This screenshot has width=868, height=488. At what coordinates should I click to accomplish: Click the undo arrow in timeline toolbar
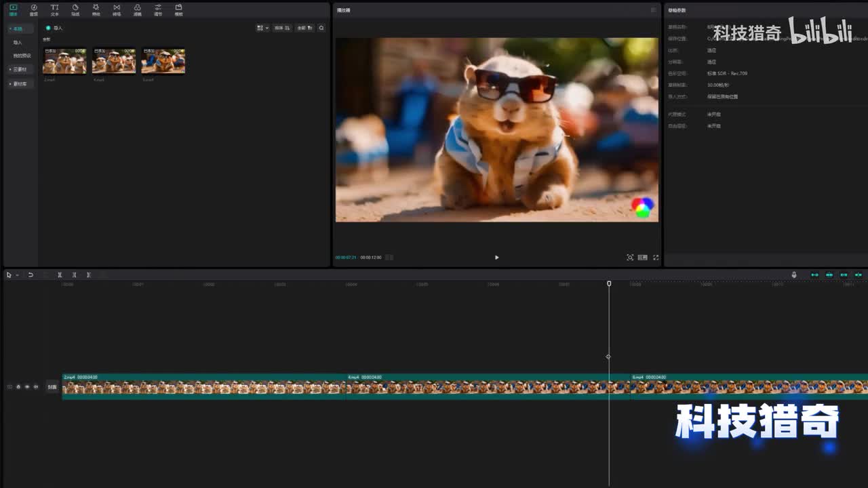(x=31, y=274)
